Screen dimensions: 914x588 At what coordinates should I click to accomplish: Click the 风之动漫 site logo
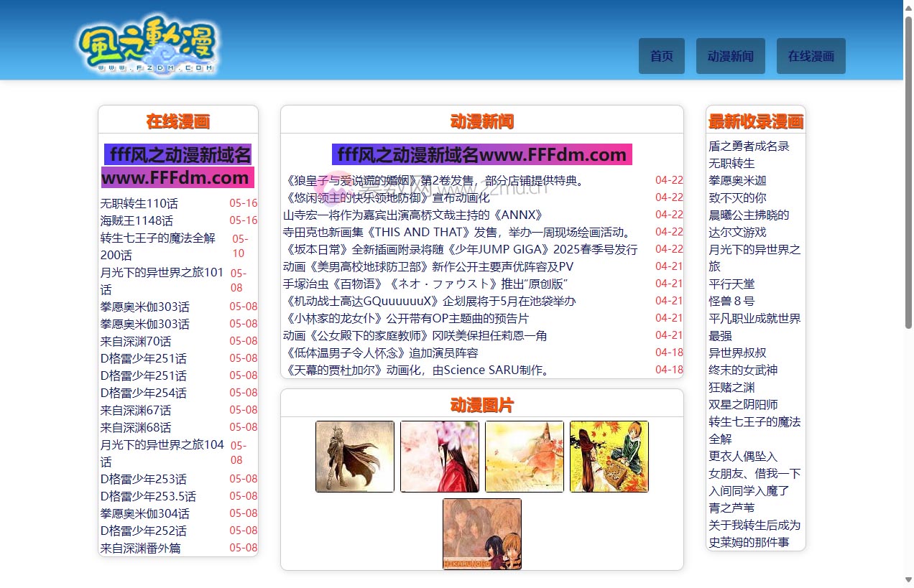[x=147, y=45]
